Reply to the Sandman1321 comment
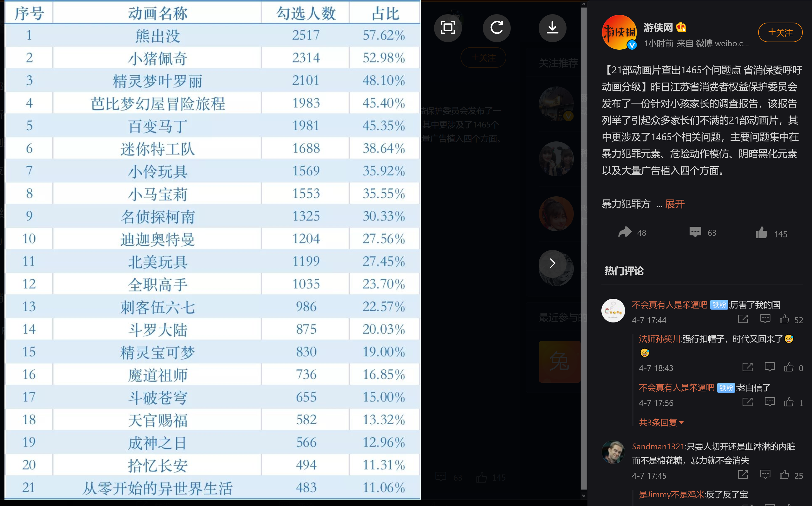The image size is (812, 506). tap(765, 474)
